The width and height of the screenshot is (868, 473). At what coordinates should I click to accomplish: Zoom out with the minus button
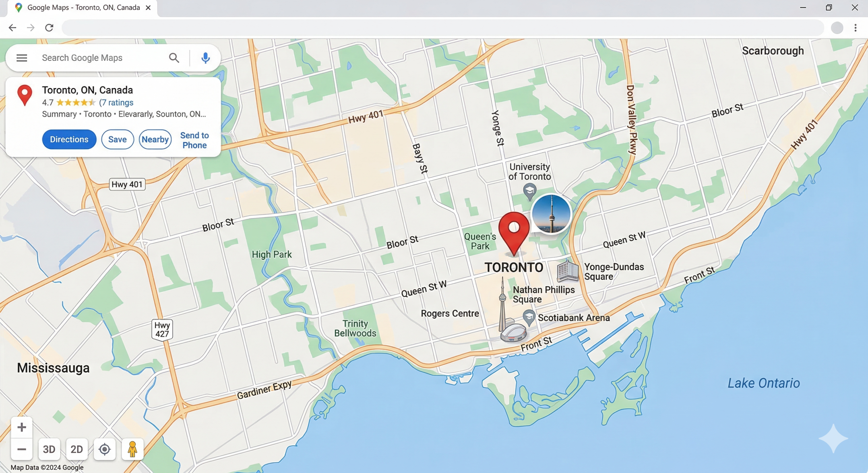22,449
